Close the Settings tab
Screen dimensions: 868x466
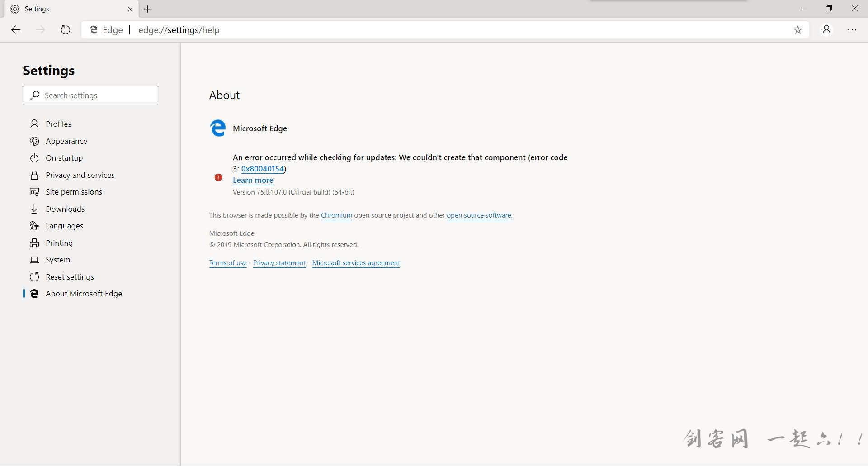[130, 9]
